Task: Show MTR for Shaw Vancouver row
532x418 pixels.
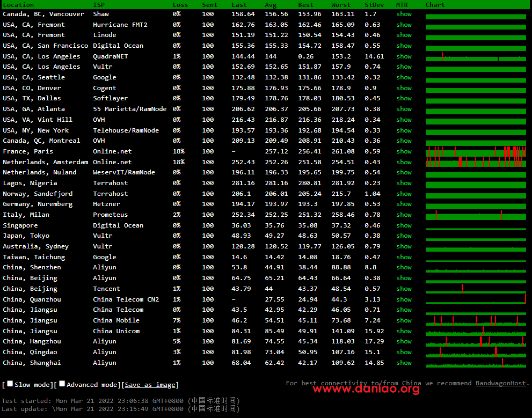Action: click(x=404, y=14)
